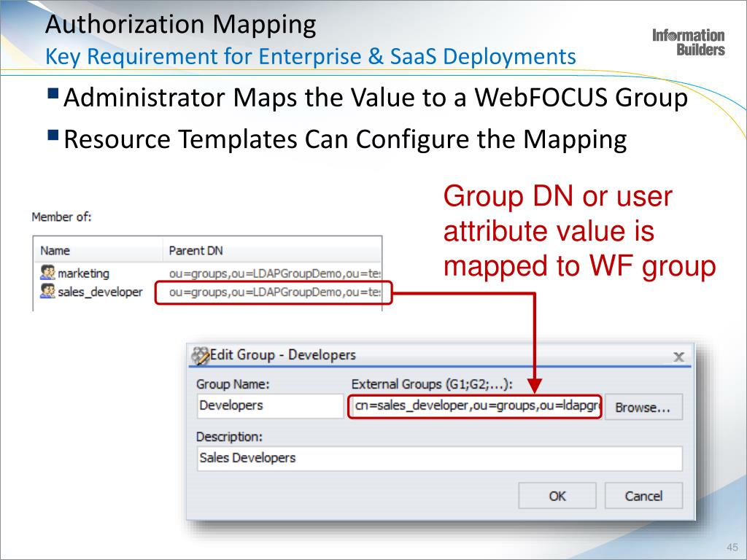Focus the Group Name field

[270, 405]
